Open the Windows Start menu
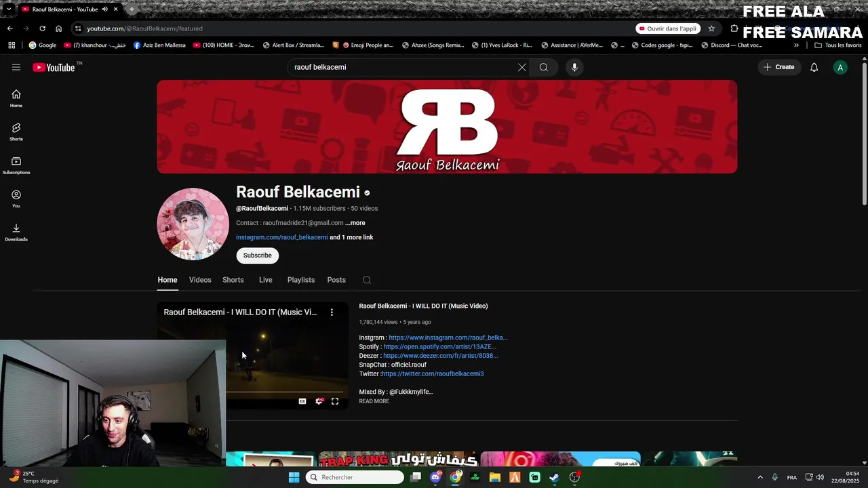This screenshot has width=868, height=488. coord(294,478)
